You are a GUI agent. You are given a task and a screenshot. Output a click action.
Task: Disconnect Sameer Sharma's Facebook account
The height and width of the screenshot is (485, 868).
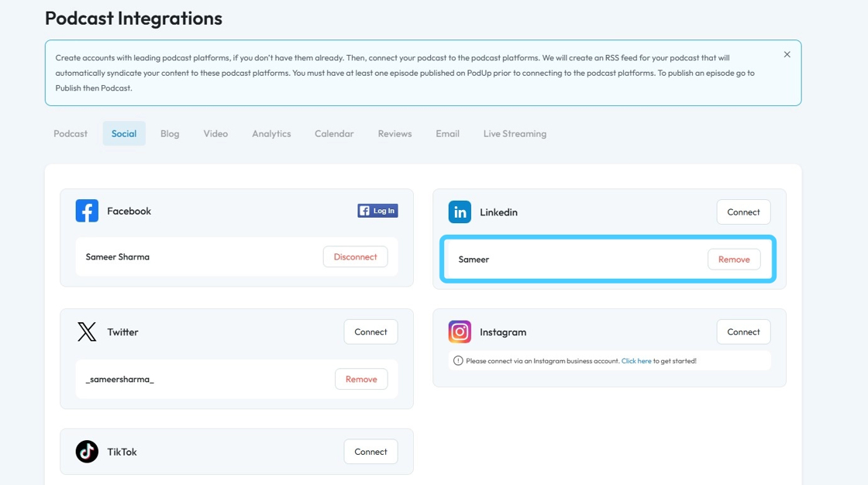click(x=355, y=256)
